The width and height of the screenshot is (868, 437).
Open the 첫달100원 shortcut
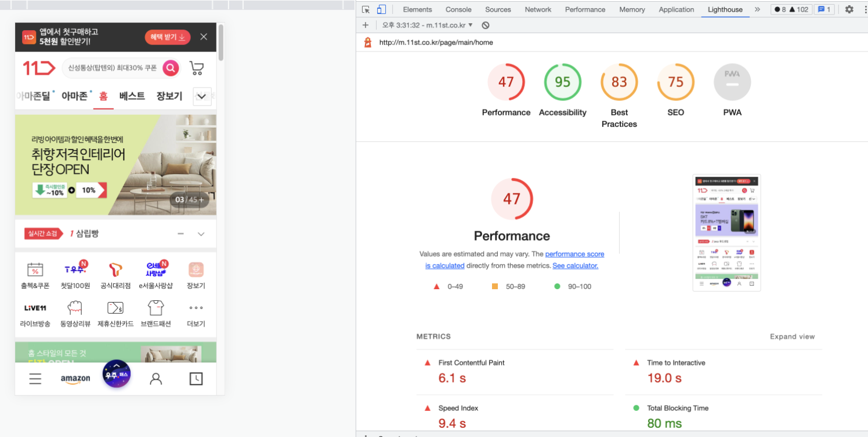click(75, 275)
